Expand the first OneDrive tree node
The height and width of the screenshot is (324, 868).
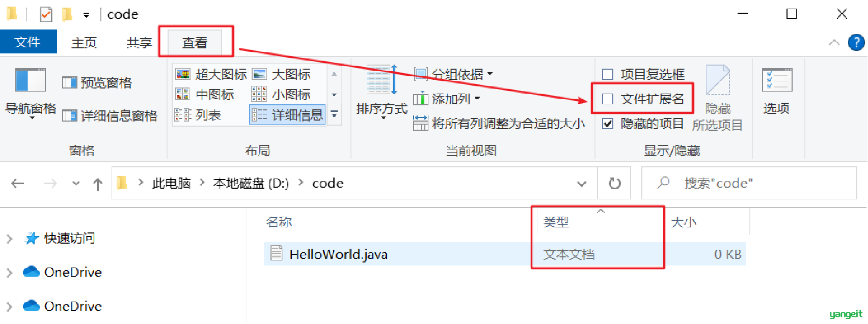[9, 273]
